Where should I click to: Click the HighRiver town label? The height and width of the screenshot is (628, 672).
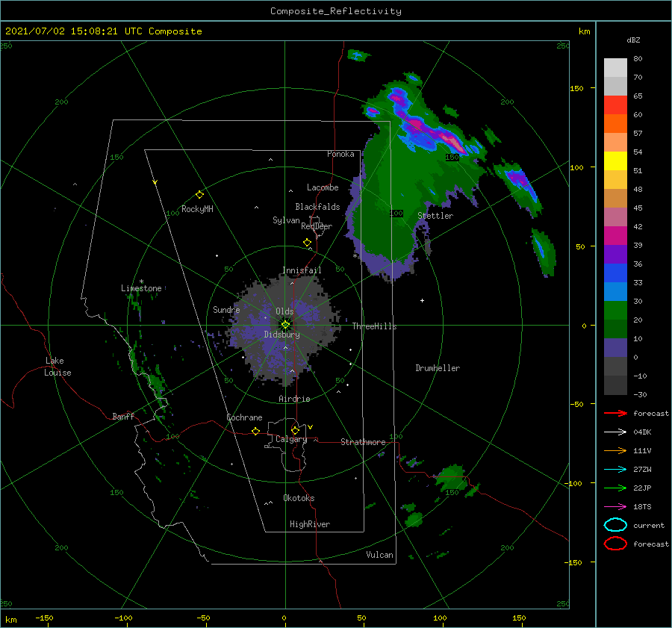(310, 524)
